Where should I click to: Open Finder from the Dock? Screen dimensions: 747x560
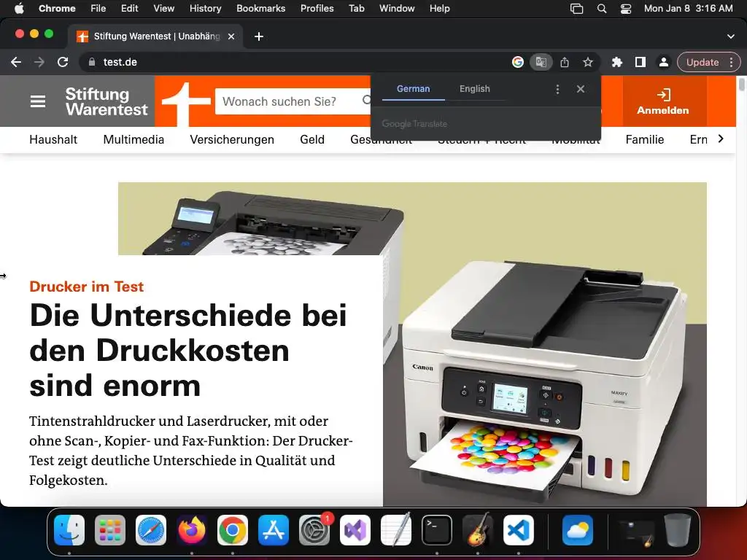coord(69,530)
